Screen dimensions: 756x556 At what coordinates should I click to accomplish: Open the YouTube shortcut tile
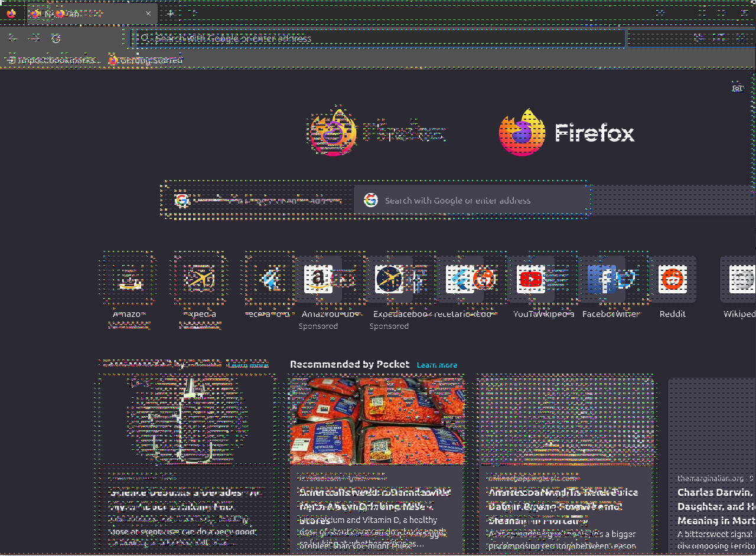(530, 279)
